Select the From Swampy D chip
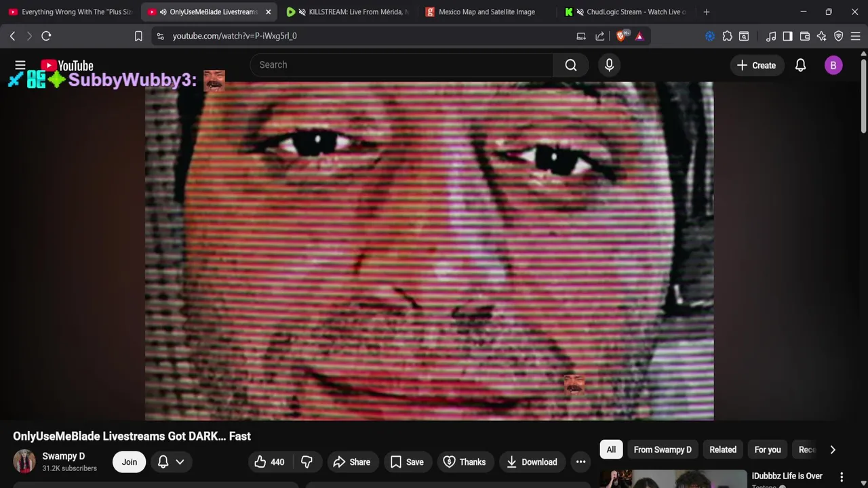The image size is (868, 488). (663, 449)
